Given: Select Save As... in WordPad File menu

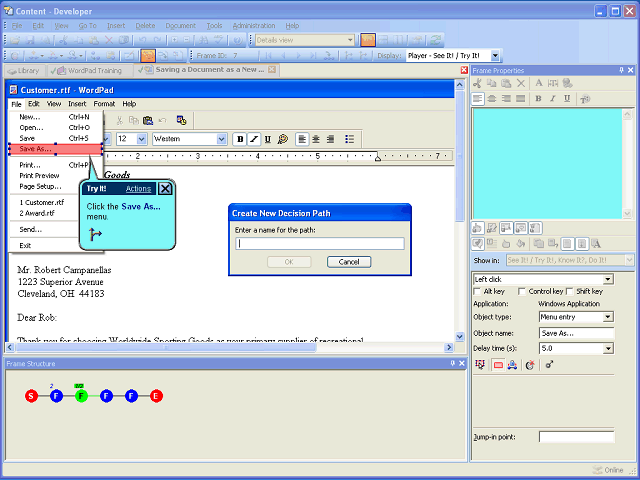Looking at the screenshot, I should tap(56, 149).
